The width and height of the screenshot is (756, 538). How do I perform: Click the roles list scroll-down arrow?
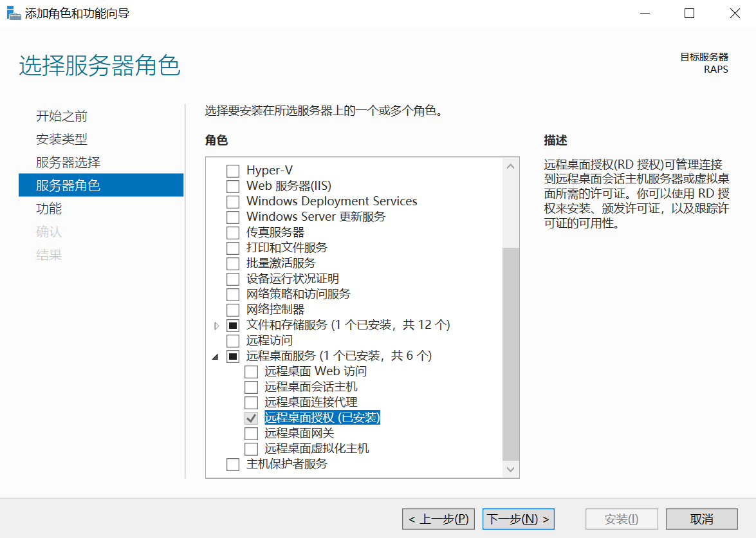[511, 469]
